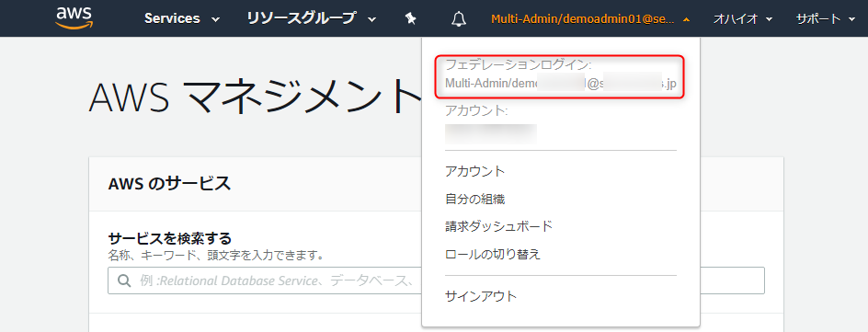Select 自分の組織 menu entry
This screenshot has height=332, width=868.
click(x=475, y=199)
